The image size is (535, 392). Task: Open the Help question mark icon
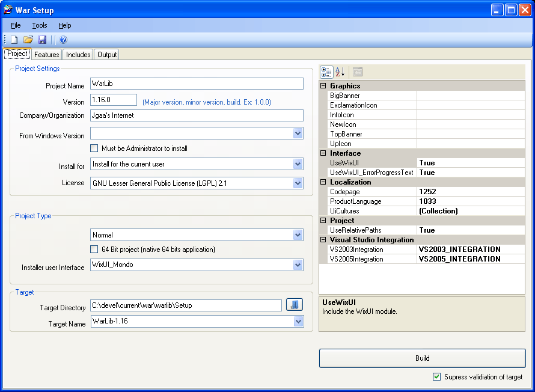coord(63,40)
